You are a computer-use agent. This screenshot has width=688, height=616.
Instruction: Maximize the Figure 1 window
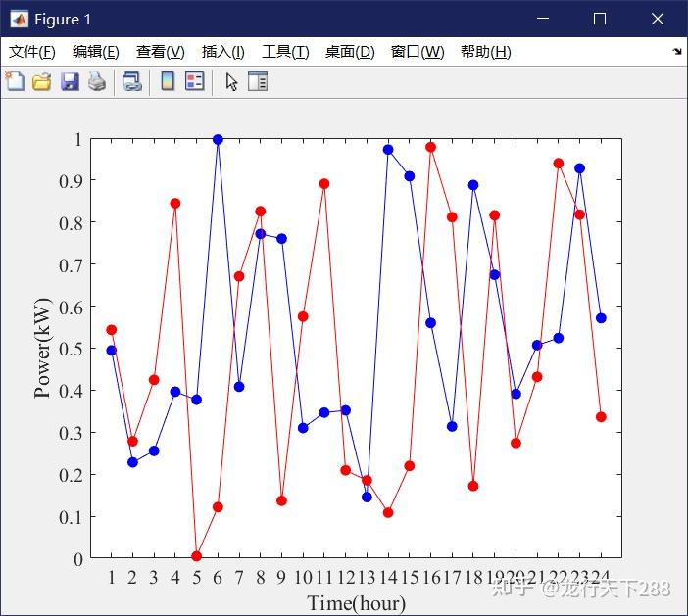click(x=600, y=19)
